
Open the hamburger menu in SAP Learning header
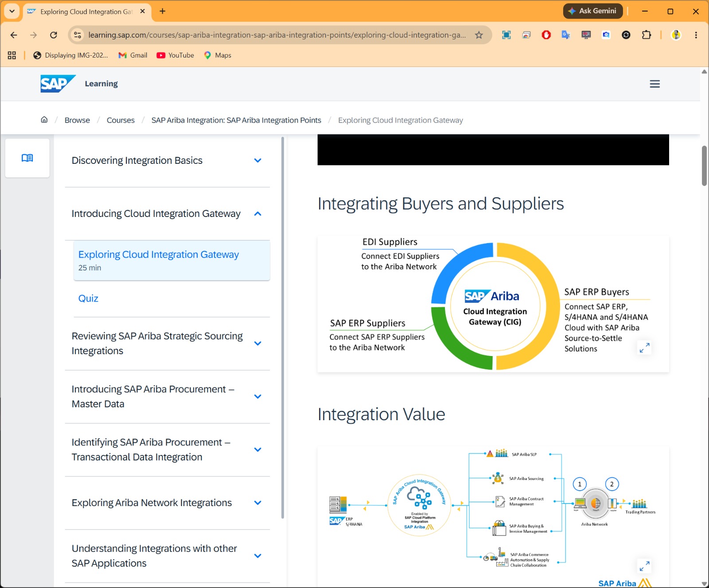tap(654, 84)
